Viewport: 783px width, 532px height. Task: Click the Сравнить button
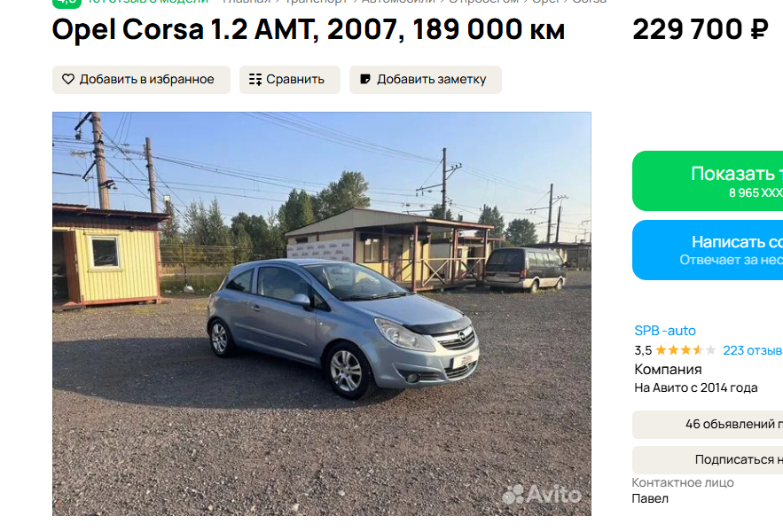pos(290,80)
